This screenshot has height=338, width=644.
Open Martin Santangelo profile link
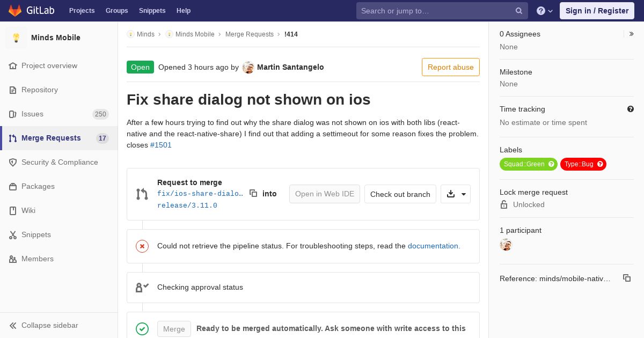tap(290, 67)
